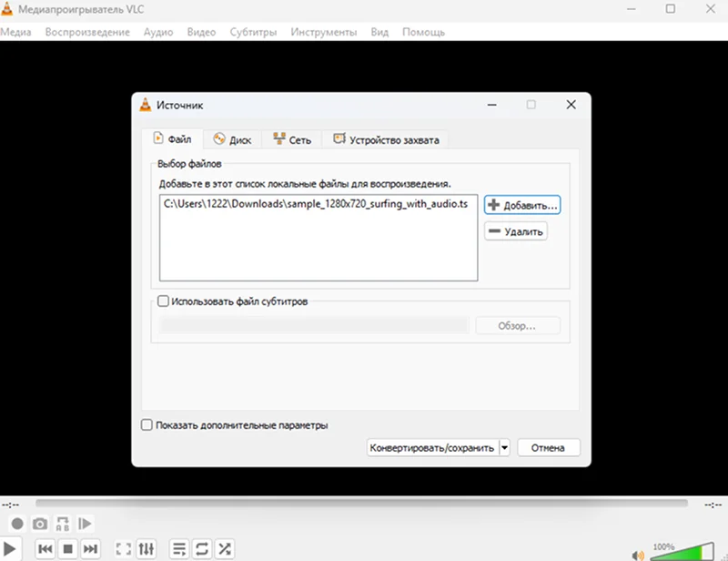Open the Видео menu
Viewport: 728px width, 561px height.
pyautogui.click(x=201, y=32)
